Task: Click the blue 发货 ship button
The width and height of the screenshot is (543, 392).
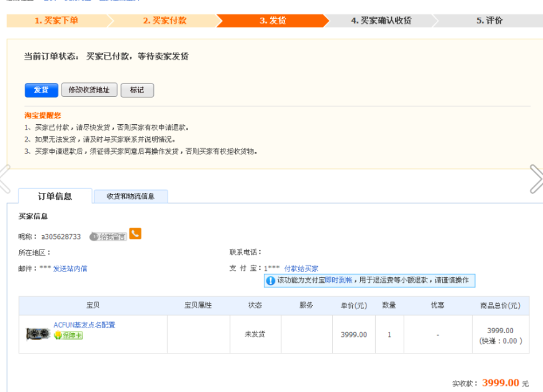Action: (x=41, y=91)
